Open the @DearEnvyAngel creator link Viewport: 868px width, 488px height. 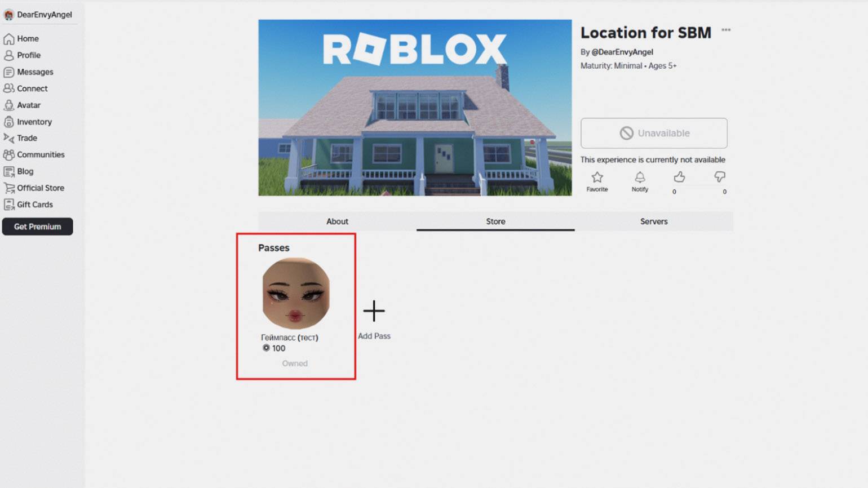tap(622, 52)
